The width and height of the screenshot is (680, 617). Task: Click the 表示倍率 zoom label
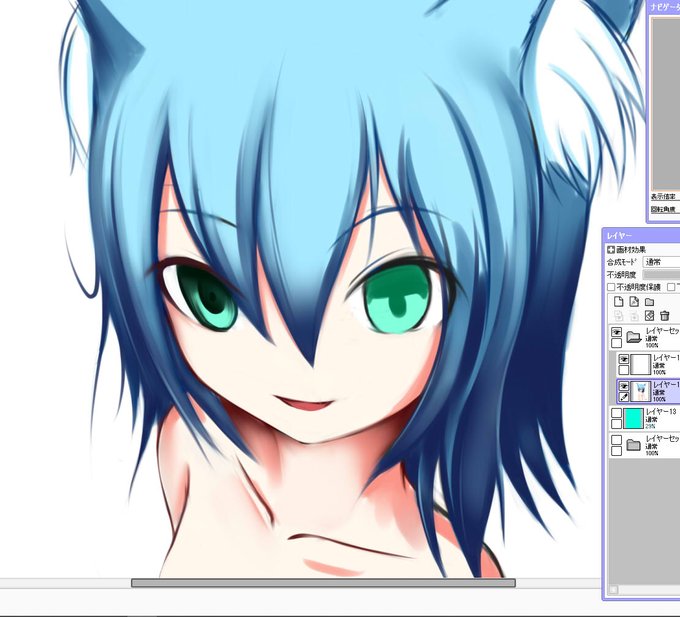pyautogui.click(x=663, y=196)
